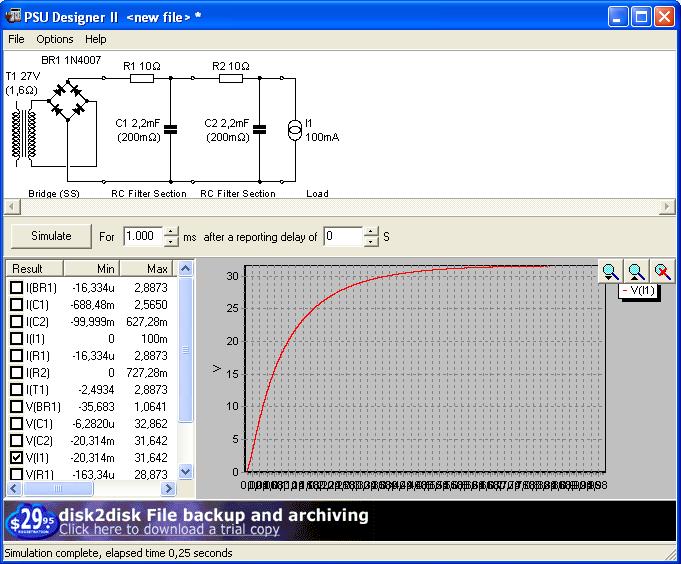The width and height of the screenshot is (681, 564).
Task: Click the zoom in magnifier icon
Action: pos(610,271)
